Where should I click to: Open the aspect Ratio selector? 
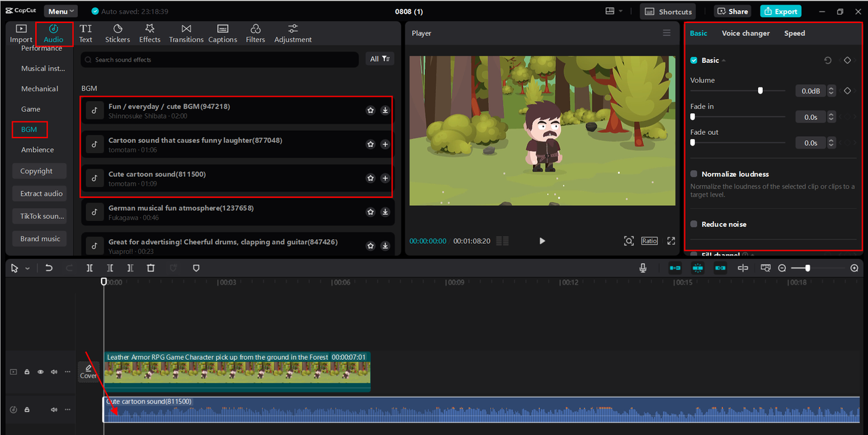point(650,241)
